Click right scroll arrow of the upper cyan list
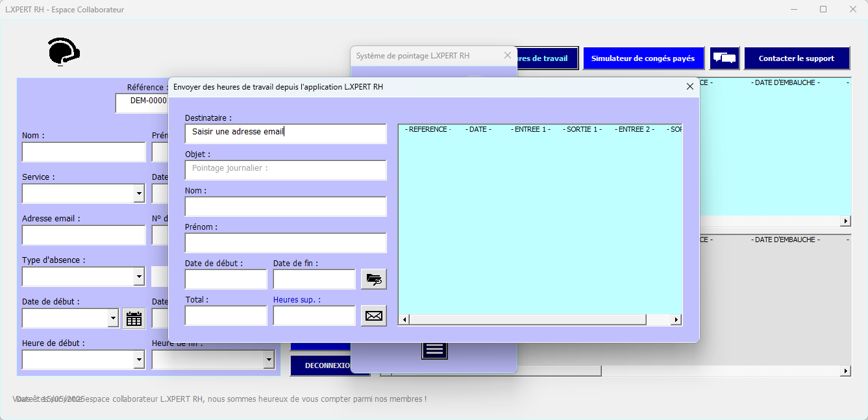Image resolution: width=868 pixels, height=420 pixels. [x=845, y=221]
